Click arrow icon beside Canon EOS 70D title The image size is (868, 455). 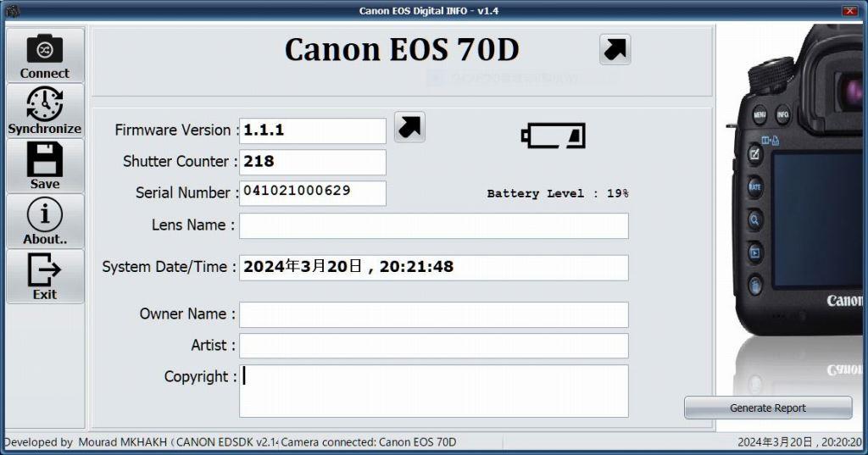coord(615,49)
